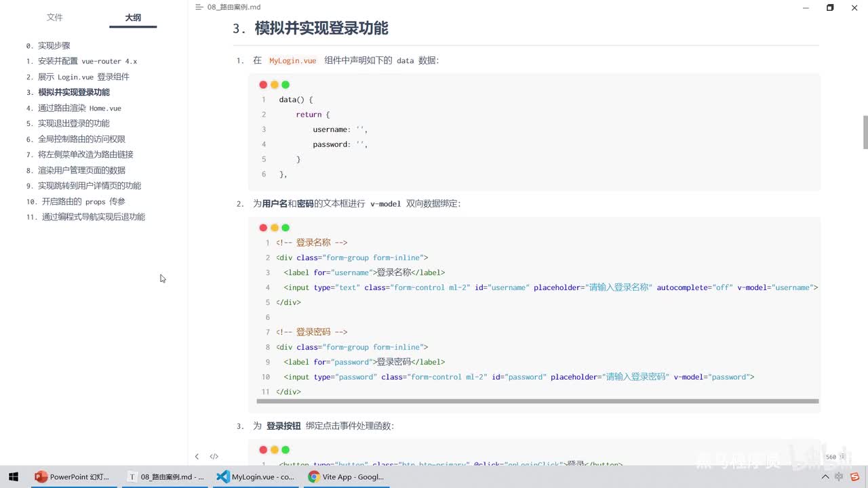Click the return { code line
The height and width of the screenshot is (488, 868).
point(313,115)
